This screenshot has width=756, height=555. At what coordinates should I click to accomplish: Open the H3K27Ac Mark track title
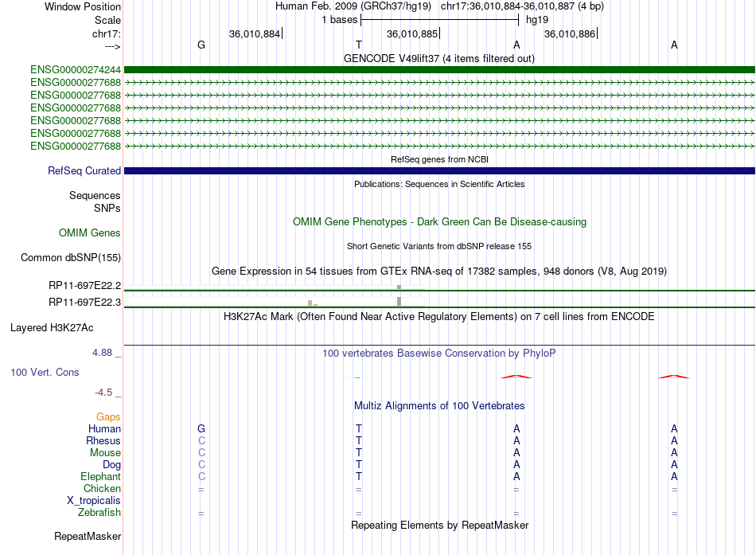(x=439, y=317)
